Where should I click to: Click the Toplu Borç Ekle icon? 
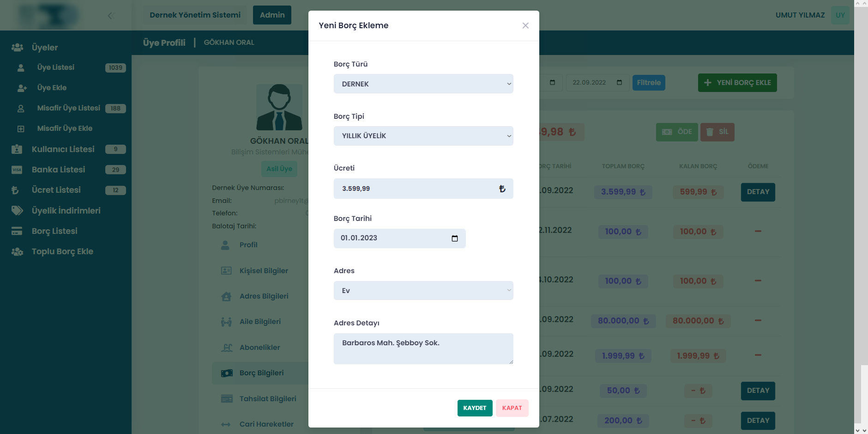coord(17,251)
